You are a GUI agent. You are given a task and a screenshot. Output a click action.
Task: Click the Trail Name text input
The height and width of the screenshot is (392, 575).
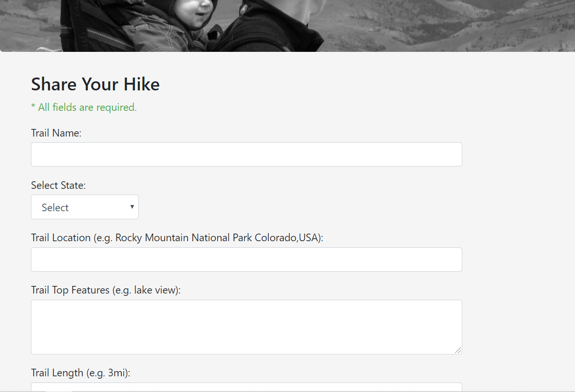tap(246, 155)
